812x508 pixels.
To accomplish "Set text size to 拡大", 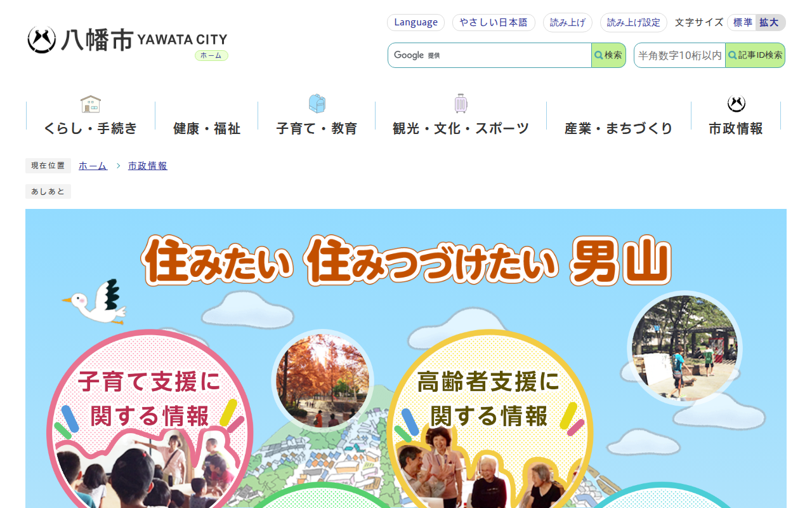I will click(x=769, y=23).
